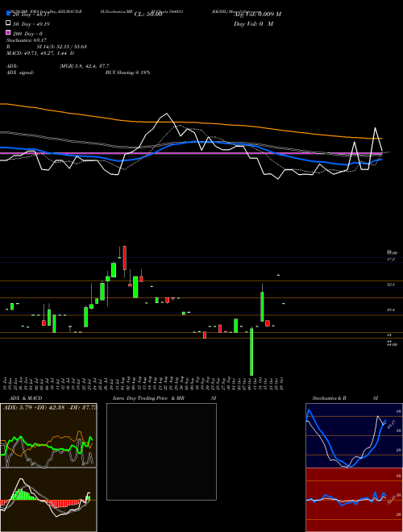403x532 pixels.
Task: Click the 57.2 price axis label
Action: (391, 260)
